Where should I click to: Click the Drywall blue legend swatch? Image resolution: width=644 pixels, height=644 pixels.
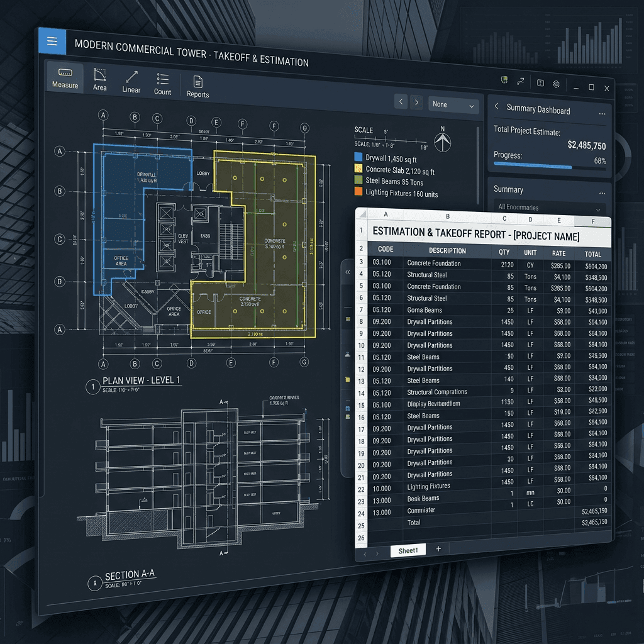tap(358, 157)
